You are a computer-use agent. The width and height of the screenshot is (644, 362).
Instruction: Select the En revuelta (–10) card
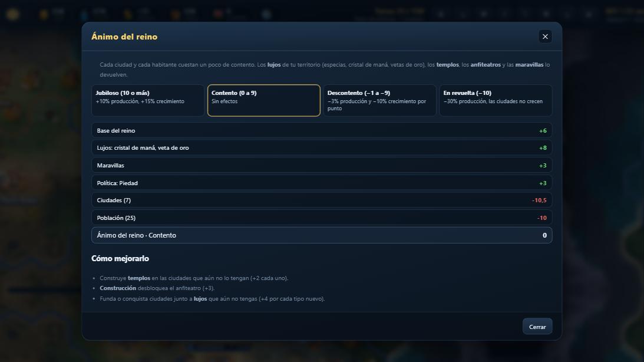496,100
